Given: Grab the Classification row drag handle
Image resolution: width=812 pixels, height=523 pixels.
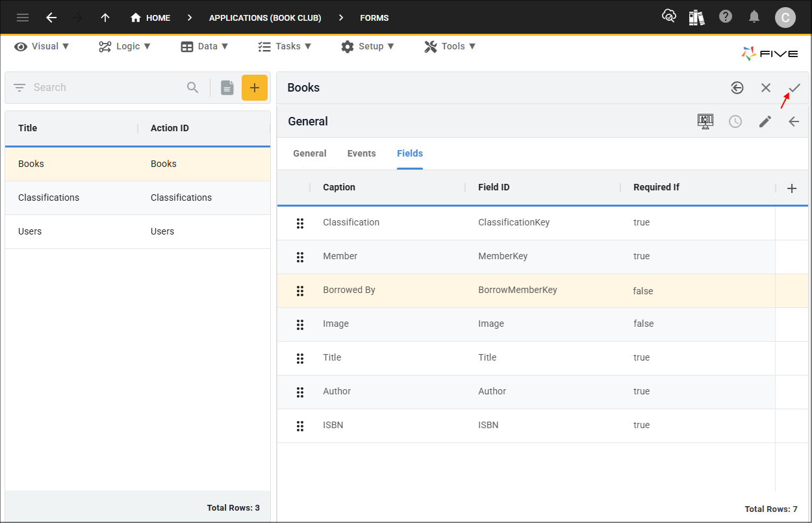Looking at the screenshot, I should coord(300,223).
